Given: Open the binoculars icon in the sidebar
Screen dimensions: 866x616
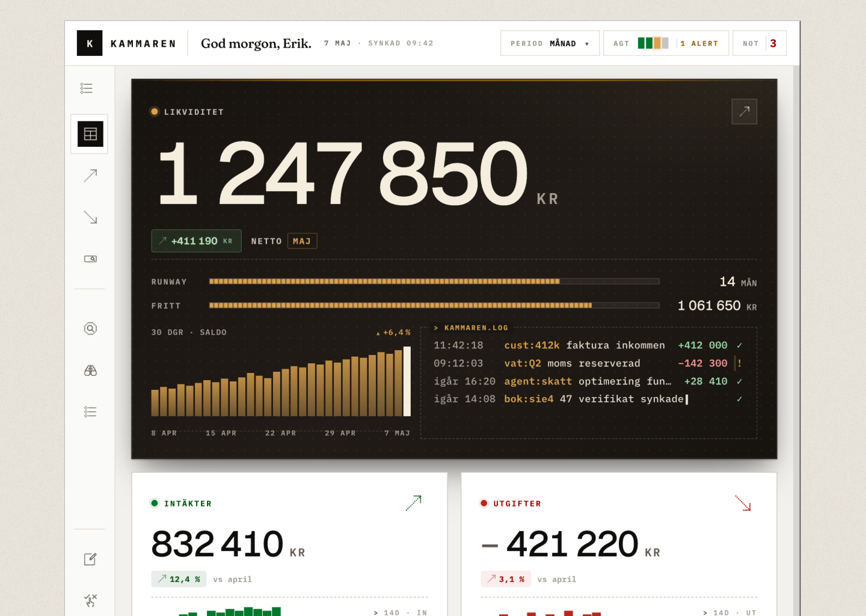Looking at the screenshot, I should (90, 371).
